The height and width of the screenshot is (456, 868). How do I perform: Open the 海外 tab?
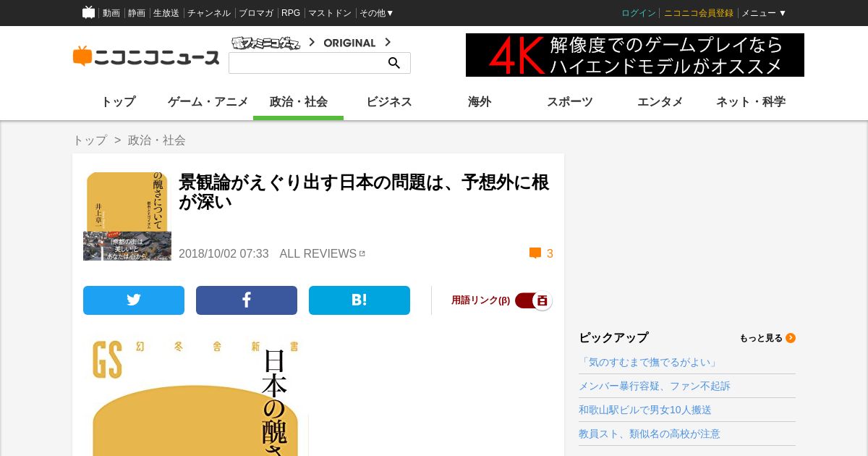[480, 102]
